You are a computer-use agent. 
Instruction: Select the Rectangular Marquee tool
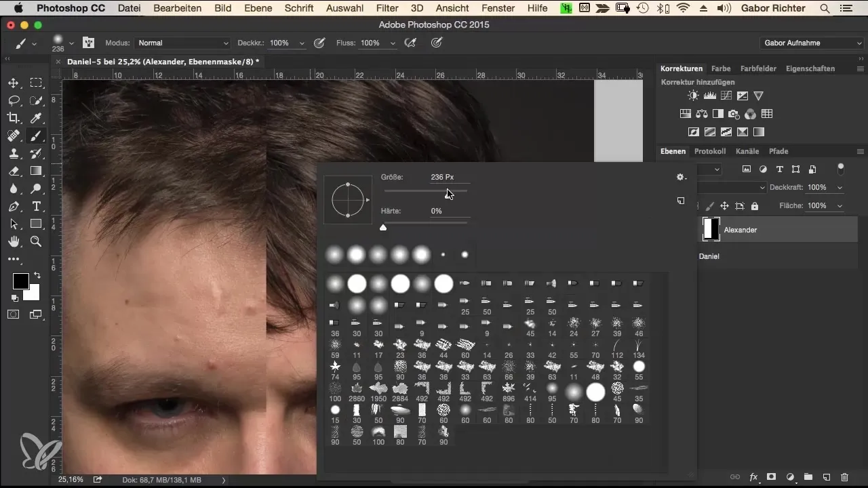(36, 83)
